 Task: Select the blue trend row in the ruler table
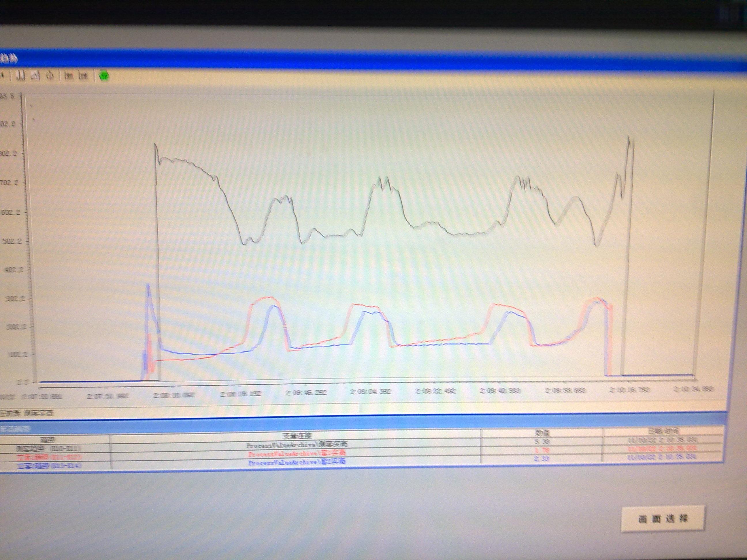pyautogui.click(x=49, y=466)
